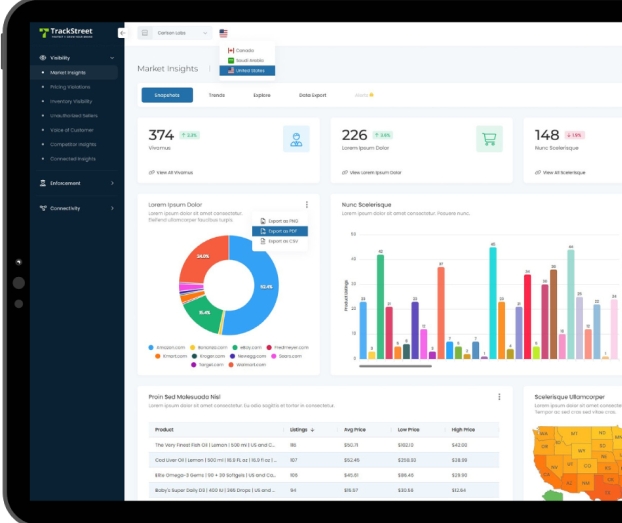Toggle Walmart.com legend item in donut chart
The width and height of the screenshot is (622, 523).
click(x=247, y=365)
